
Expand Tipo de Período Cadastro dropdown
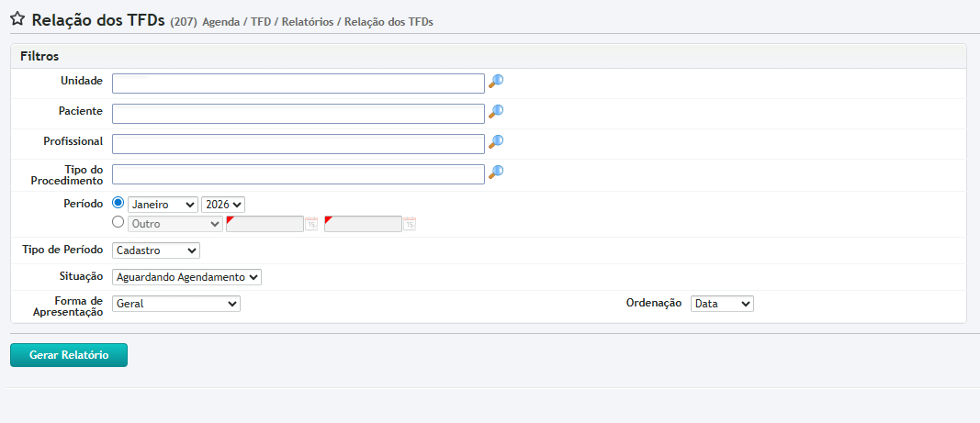(155, 250)
